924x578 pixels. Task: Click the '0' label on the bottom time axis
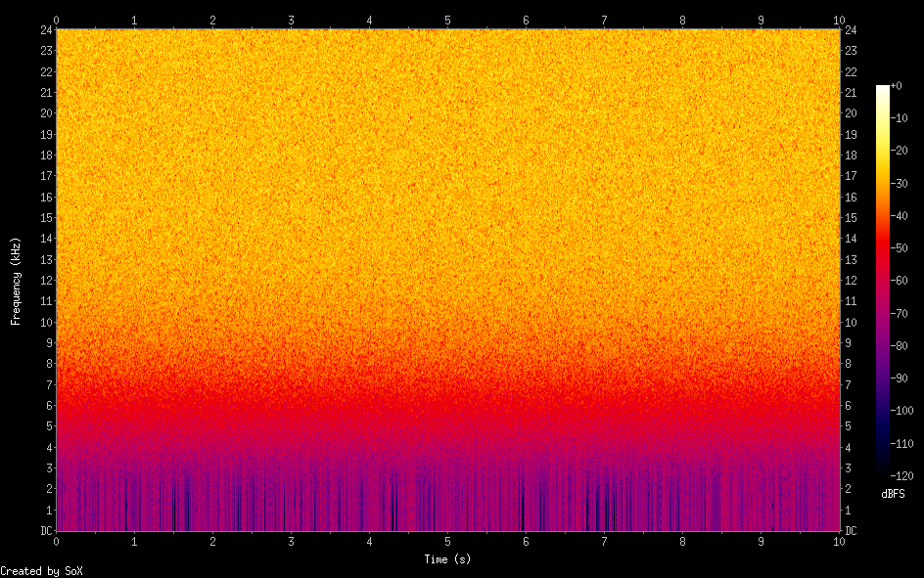56,542
